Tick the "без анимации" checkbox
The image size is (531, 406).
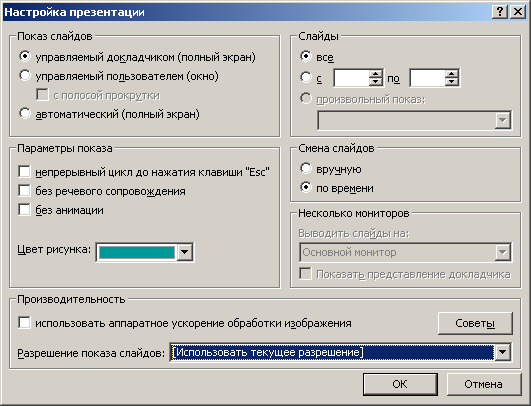(x=24, y=210)
